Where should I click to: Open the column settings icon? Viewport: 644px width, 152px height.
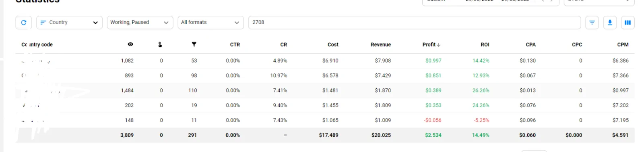coord(627,23)
